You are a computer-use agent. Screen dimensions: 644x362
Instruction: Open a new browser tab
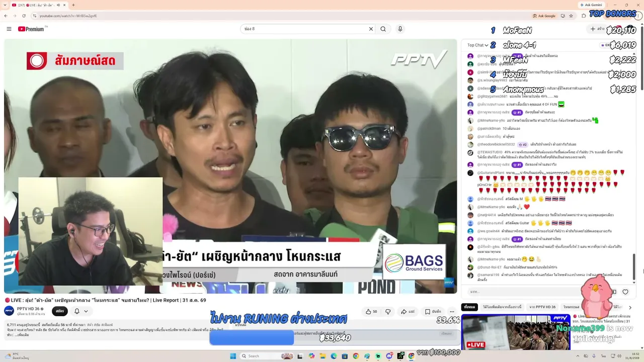[73, 5]
